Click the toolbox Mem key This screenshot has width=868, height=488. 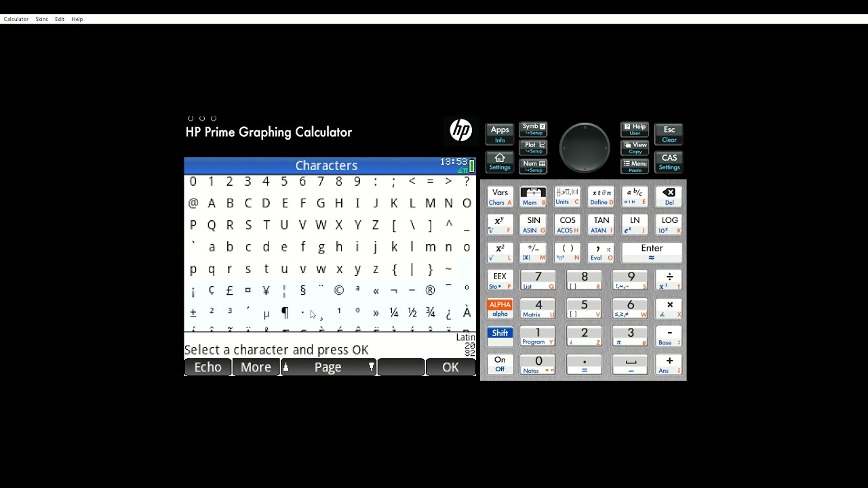pyautogui.click(x=533, y=197)
